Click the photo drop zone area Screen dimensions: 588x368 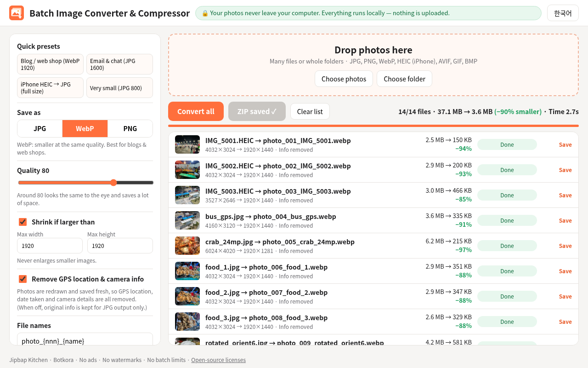click(373, 65)
